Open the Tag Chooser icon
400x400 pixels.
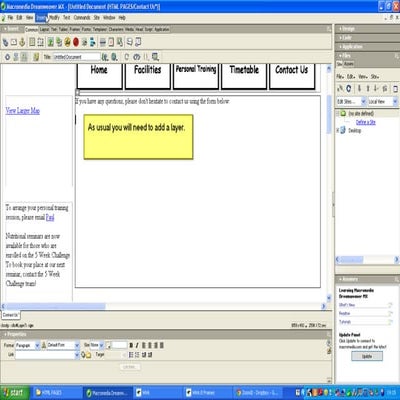click(x=138, y=42)
